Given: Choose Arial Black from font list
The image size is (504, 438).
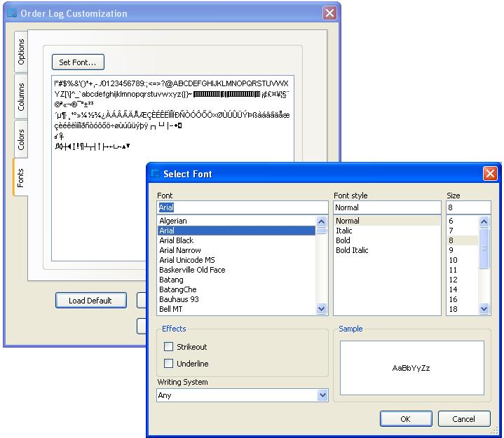Looking at the screenshot, I should point(176,240).
